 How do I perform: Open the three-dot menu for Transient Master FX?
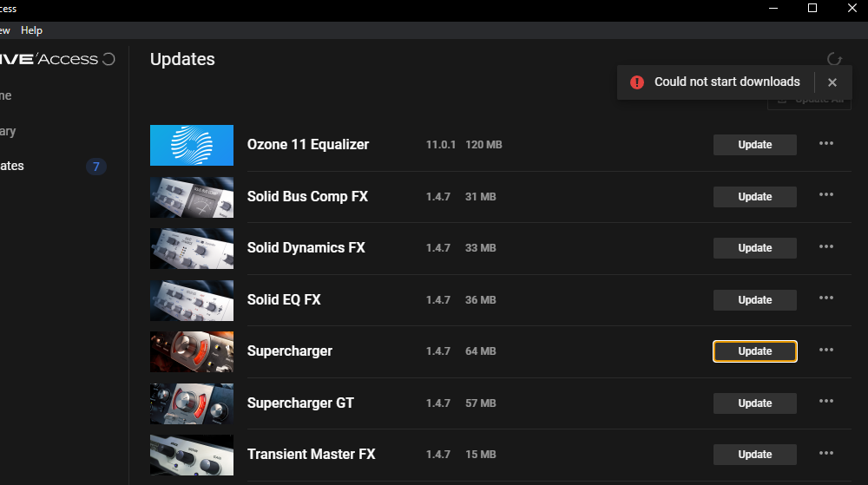(x=826, y=454)
